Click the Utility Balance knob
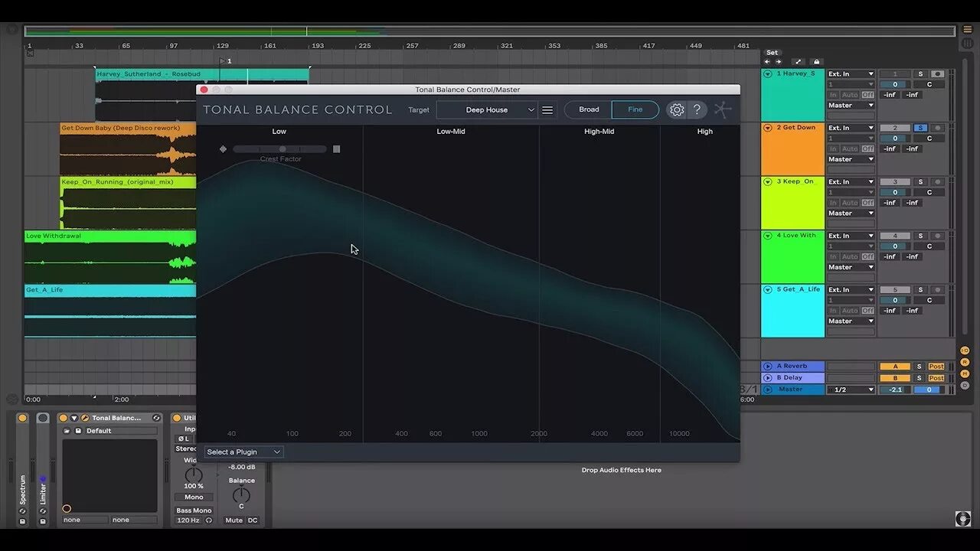The image size is (980, 551). coord(241,494)
